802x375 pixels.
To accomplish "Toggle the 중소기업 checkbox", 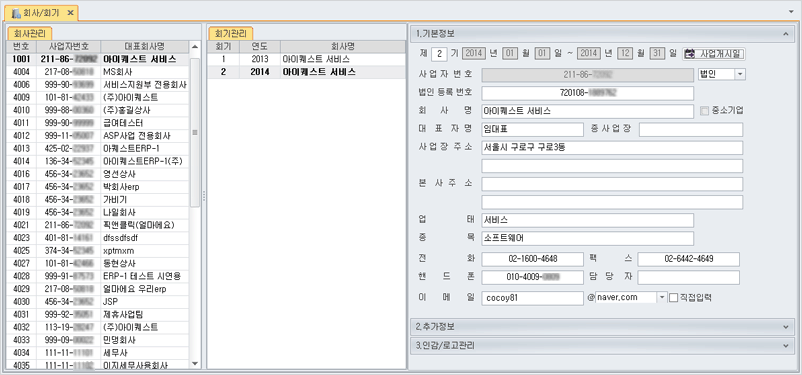I will [x=704, y=111].
